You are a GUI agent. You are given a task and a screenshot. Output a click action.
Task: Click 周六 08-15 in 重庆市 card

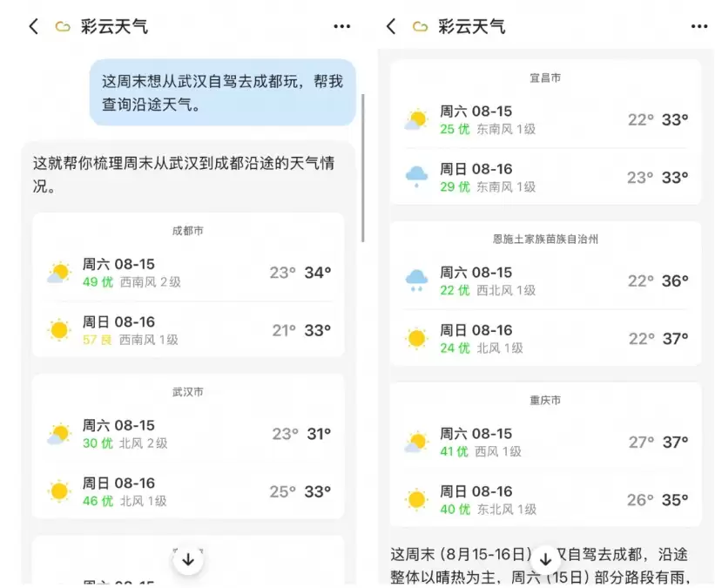pos(476,433)
